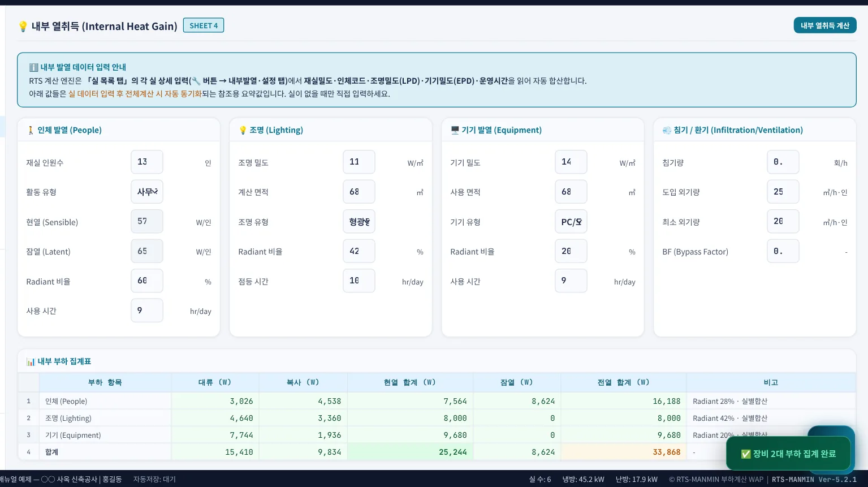Select the 현열 (Sensible) value field
868x487 pixels.
[x=147, y=222]
